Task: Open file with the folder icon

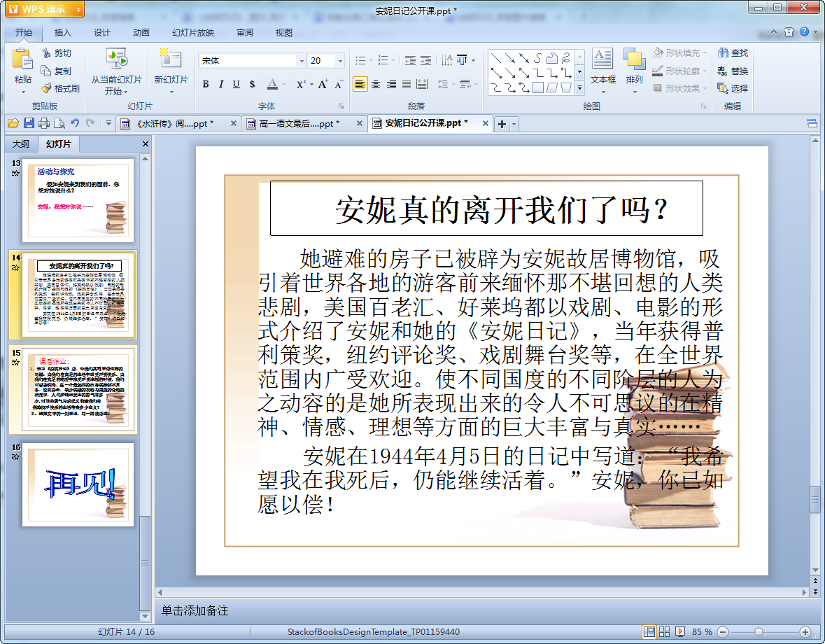Action: tap(13, 123)
